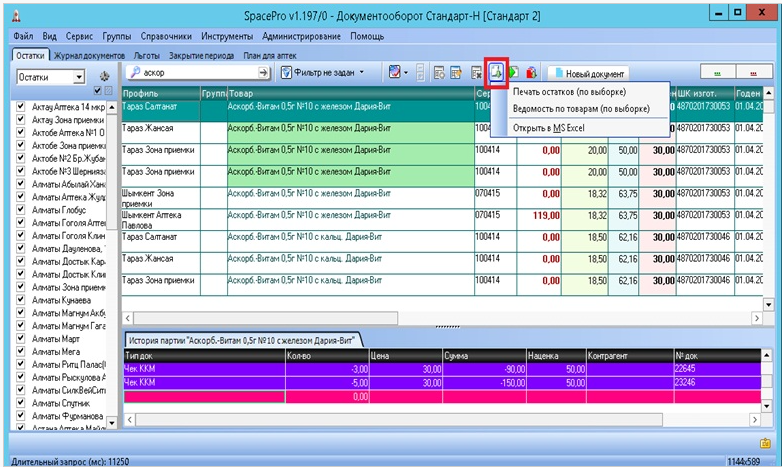Open the 'Остатки' combo box dropdown
The width and height of the screenshot is (782, 467).
79,77
